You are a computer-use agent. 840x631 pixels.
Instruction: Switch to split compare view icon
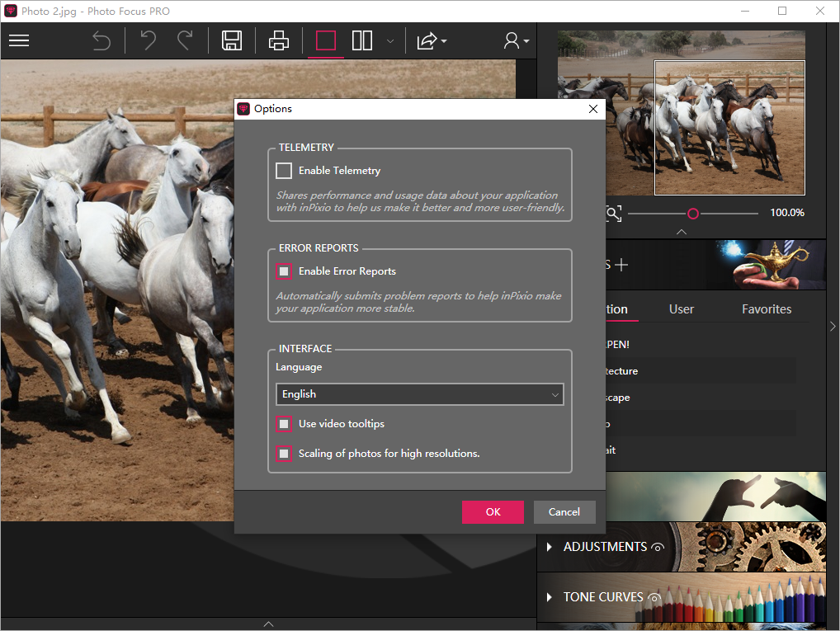(362, 40)
